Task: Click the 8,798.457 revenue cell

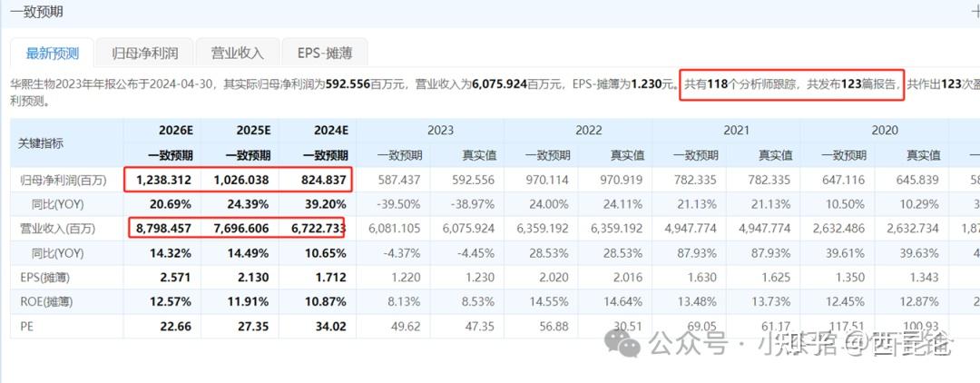Action: [x=163, y=229]
